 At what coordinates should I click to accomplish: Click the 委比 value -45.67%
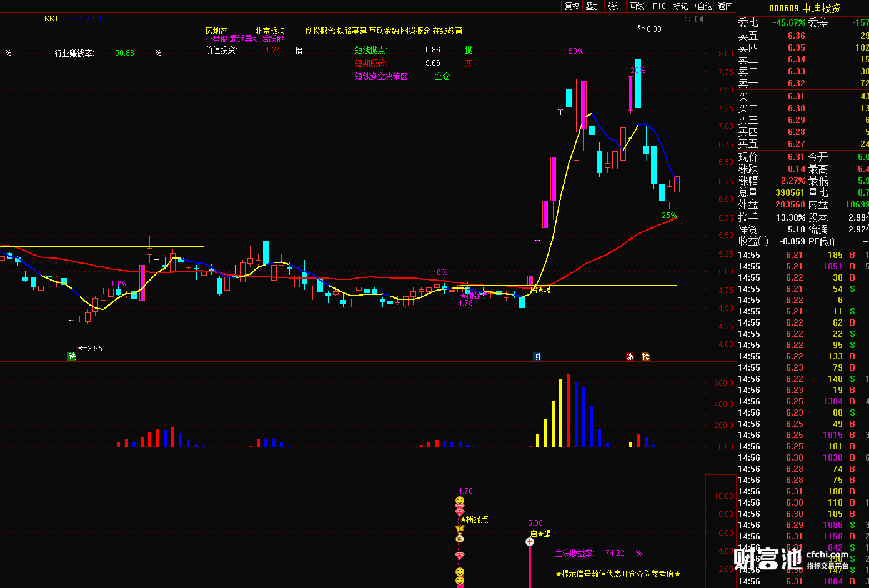click(x=788, y=23)
